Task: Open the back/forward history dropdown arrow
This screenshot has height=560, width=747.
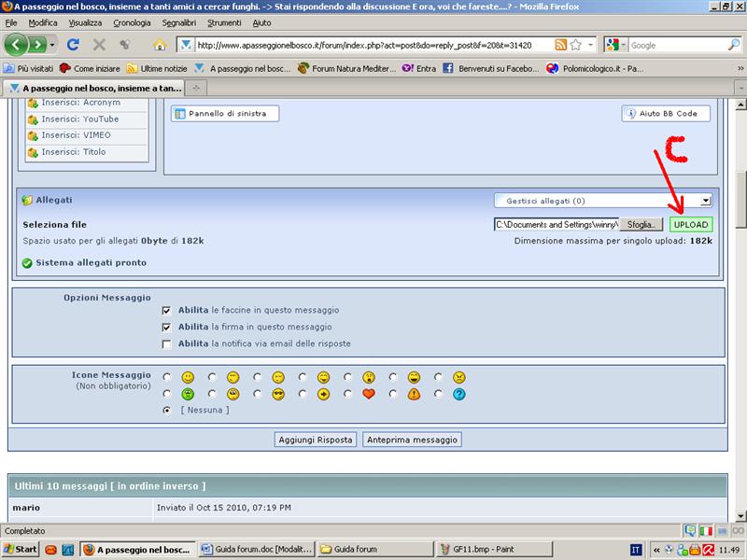Action: click(52, 45)
